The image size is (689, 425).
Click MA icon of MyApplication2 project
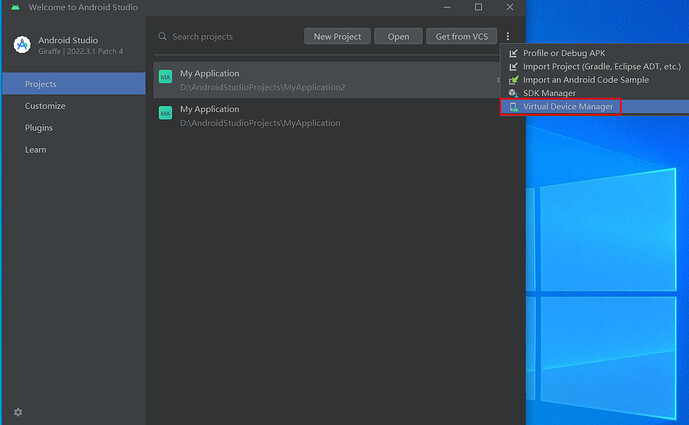pos(165,77)
